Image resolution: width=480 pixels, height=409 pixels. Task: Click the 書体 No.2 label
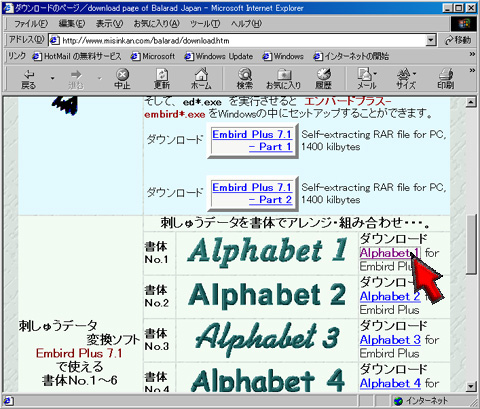pyautogui.click(x=156, y=296)
